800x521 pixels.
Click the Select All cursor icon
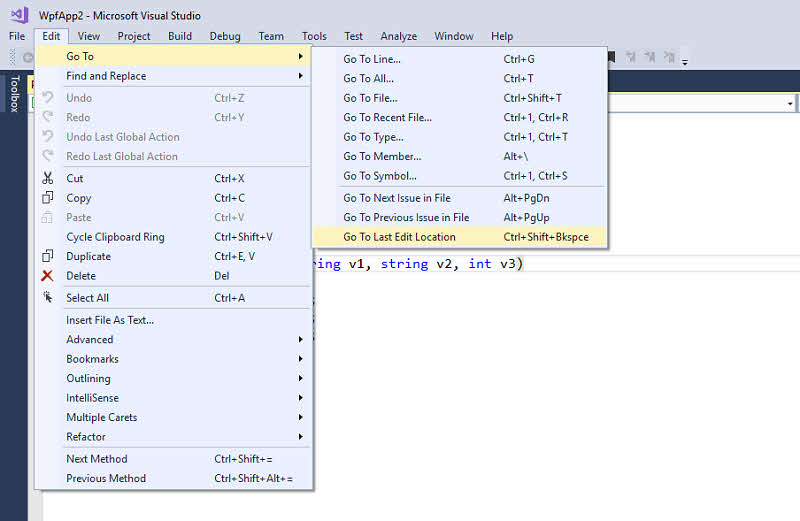tap(47, 297)
